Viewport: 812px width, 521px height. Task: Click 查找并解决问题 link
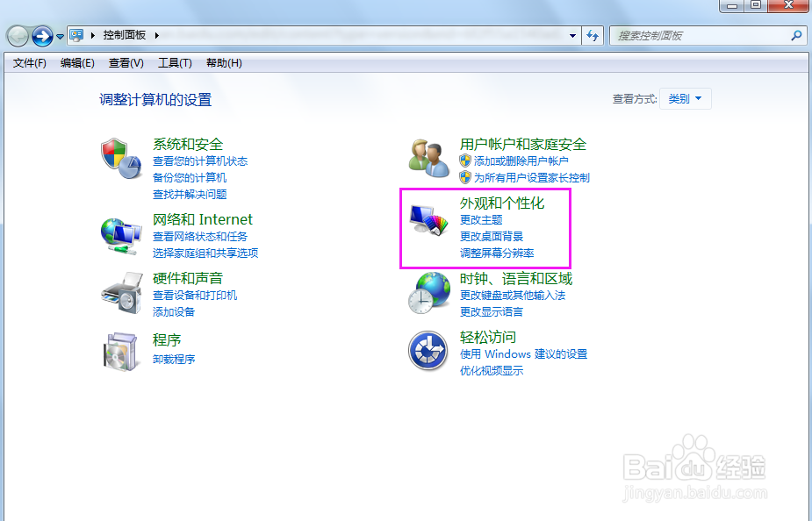point(190,194)
